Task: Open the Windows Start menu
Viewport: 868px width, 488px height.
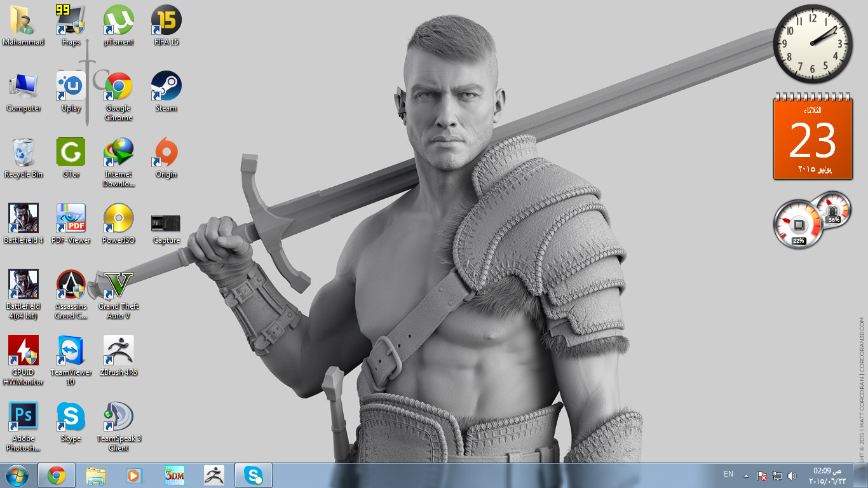Action: [17, 475]
